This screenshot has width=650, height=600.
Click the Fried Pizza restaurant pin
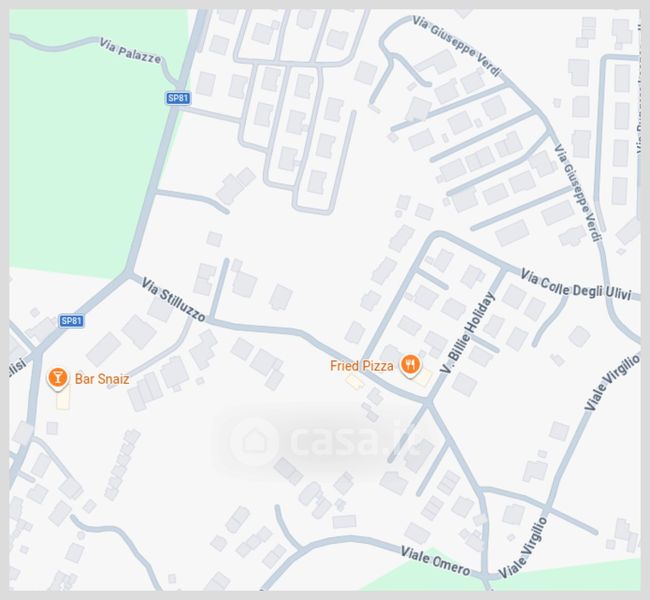410,366
